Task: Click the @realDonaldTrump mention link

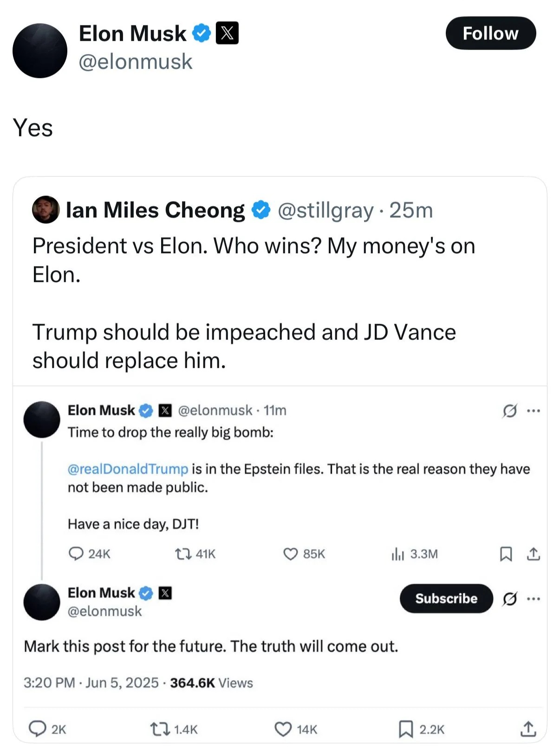Action: [x=128, y=469]
